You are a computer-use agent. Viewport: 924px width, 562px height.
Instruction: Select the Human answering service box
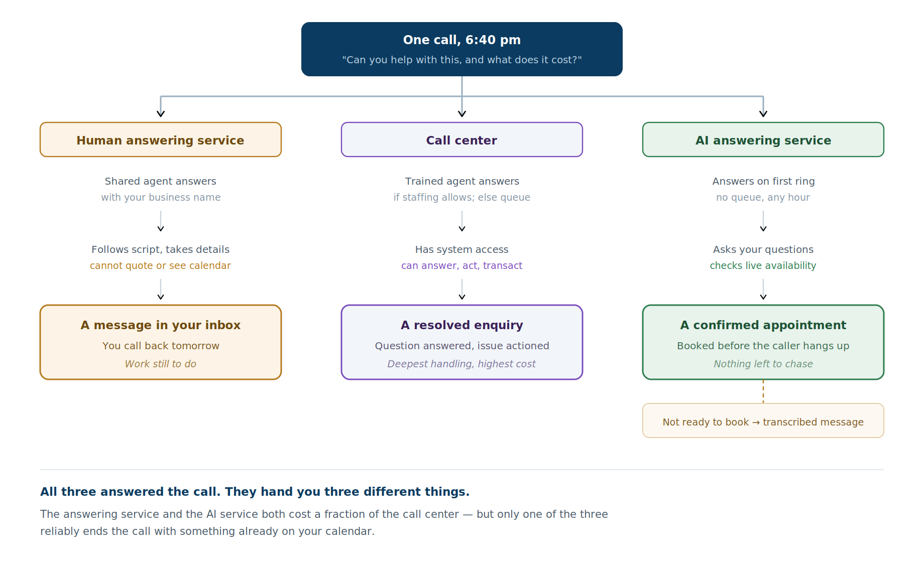[161, 139]
